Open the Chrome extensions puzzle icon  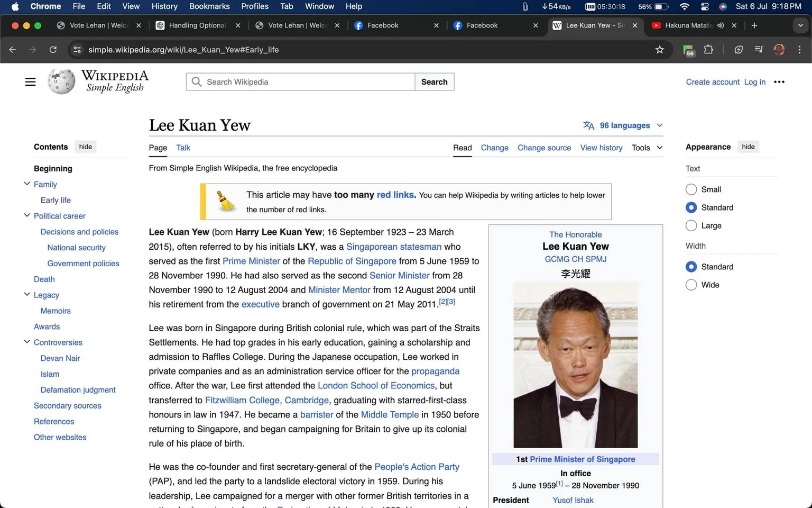click(709, 50)
